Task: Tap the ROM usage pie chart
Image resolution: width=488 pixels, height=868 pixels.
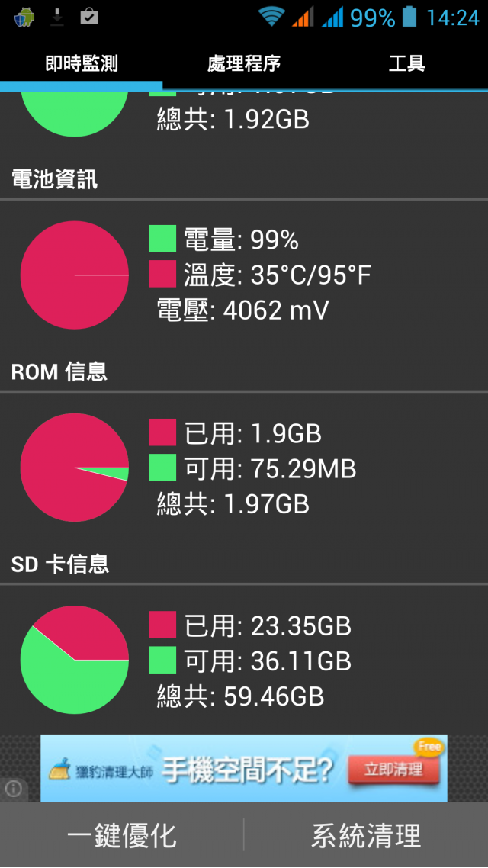Action: (x=75, y=468)
